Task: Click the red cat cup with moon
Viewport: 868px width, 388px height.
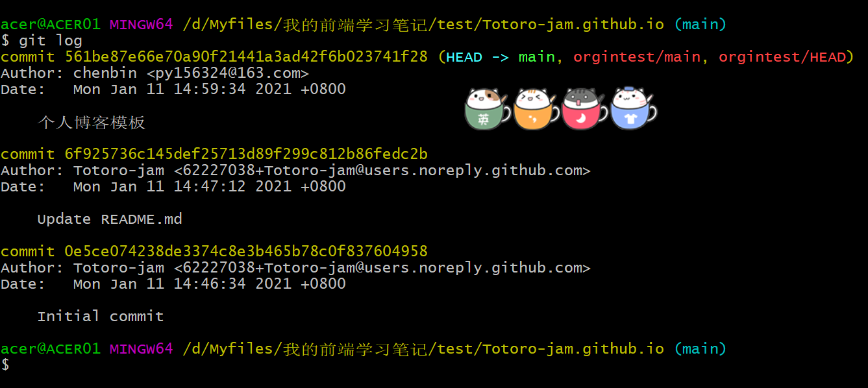Action: pos(584,108)
